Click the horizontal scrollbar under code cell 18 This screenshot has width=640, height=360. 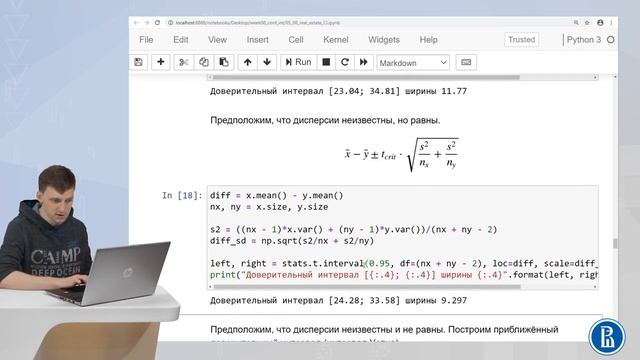(367, 287)
